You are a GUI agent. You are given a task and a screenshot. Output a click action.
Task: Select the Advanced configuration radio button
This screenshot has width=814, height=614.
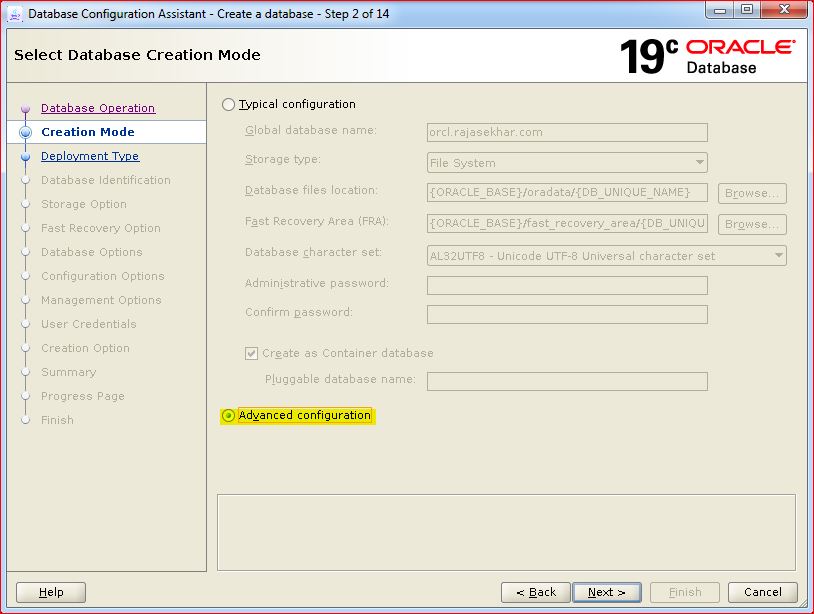[x=229, y=415]
